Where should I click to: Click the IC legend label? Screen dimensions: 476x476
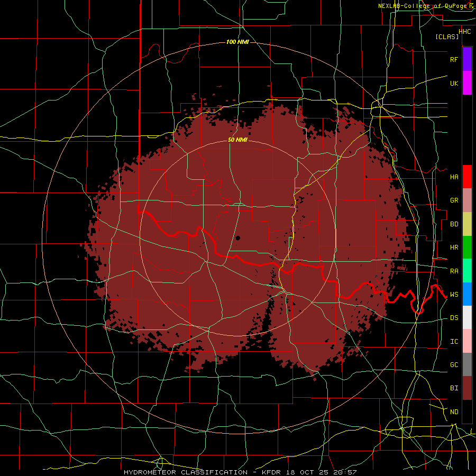point(454,342)
